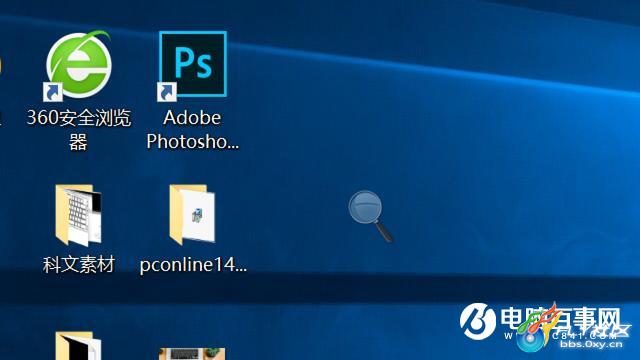
Task: Click the Adobe Photosho... label text
Action: (x=193, y=130)
